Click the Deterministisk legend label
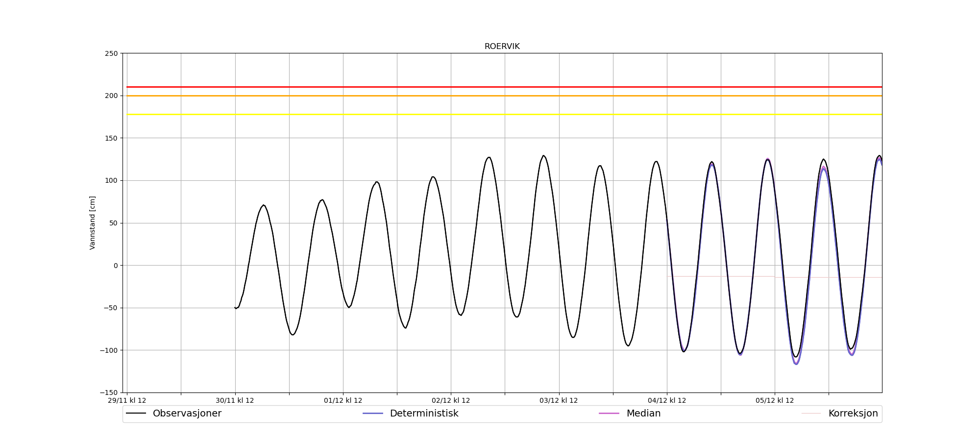 pos(424,414)
